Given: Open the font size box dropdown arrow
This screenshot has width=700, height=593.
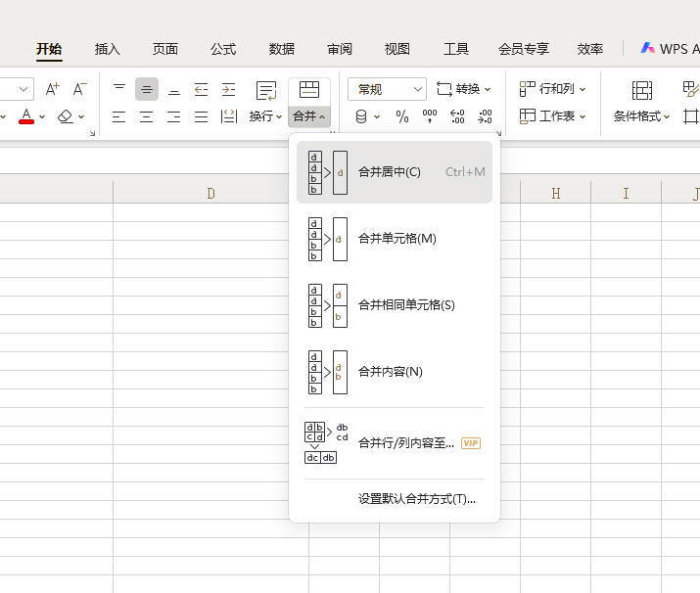Looking at the screenshot, I should pyautogui.click(x=23, y=89).
